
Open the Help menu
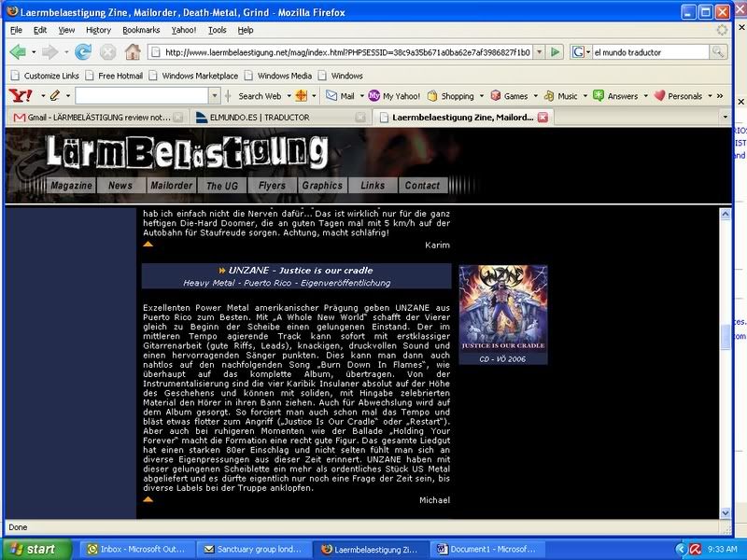246,30
